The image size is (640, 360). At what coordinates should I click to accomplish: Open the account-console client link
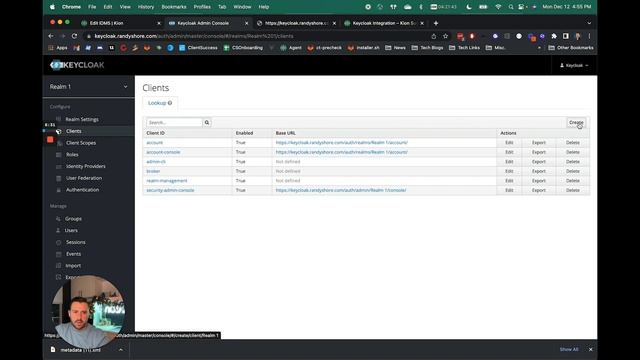[x=163, y=152]
